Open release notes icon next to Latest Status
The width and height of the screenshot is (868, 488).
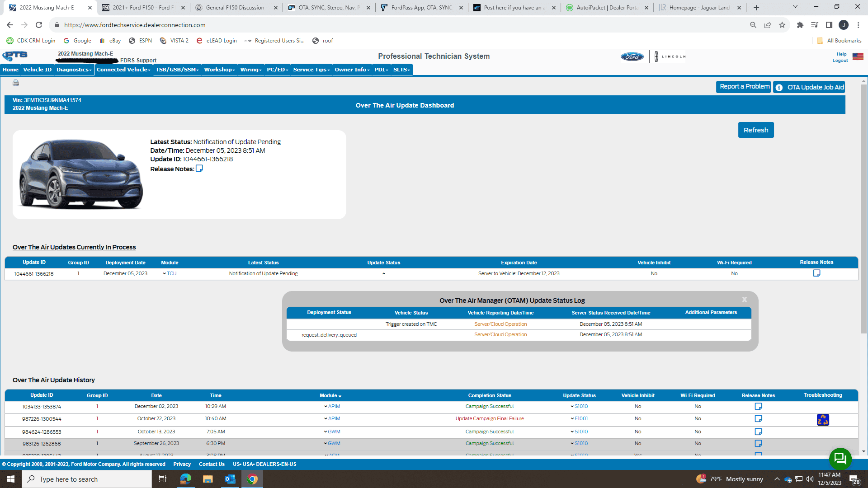199,169
